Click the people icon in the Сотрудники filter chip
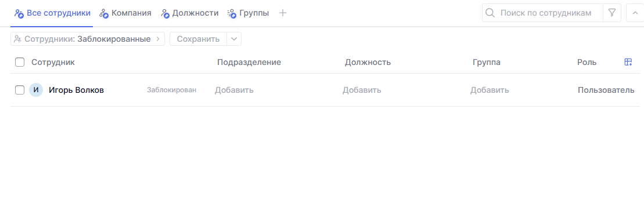 pos(17,39)
